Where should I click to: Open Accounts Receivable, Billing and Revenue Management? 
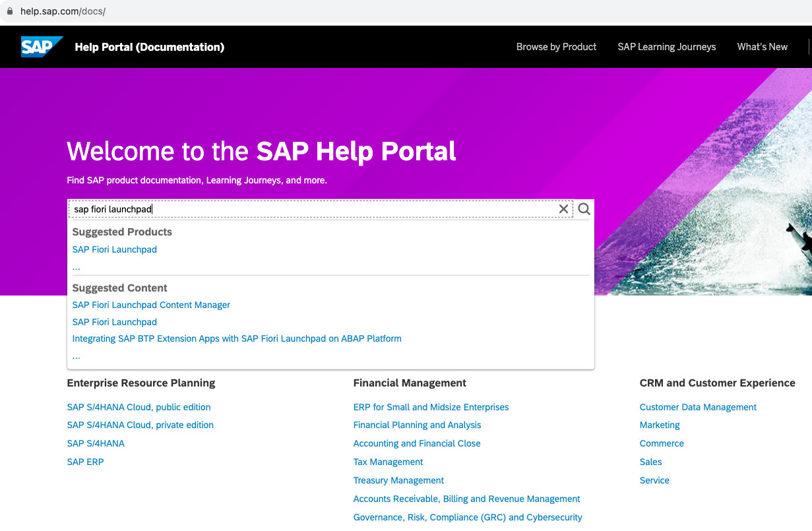pos(467,499)
